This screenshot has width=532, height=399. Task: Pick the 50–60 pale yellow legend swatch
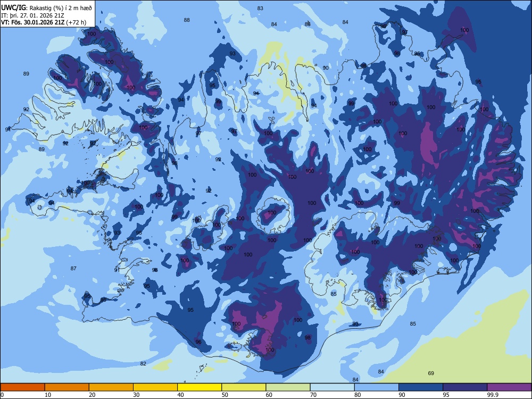click(x=244, y=387)
